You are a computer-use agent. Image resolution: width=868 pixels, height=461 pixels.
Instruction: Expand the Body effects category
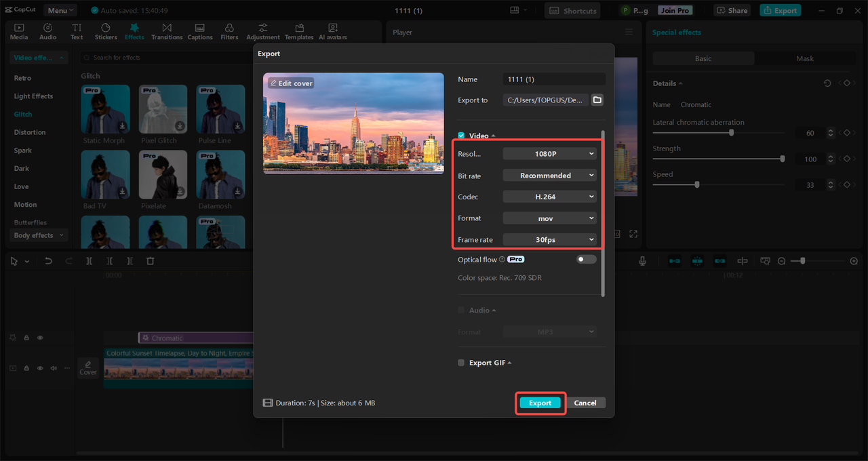39,235
